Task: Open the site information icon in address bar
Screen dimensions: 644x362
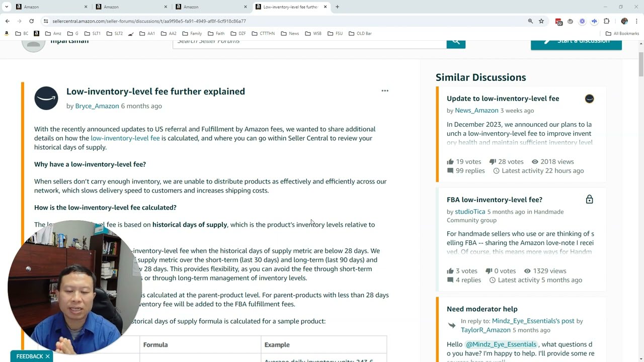Action: [46, 21]
